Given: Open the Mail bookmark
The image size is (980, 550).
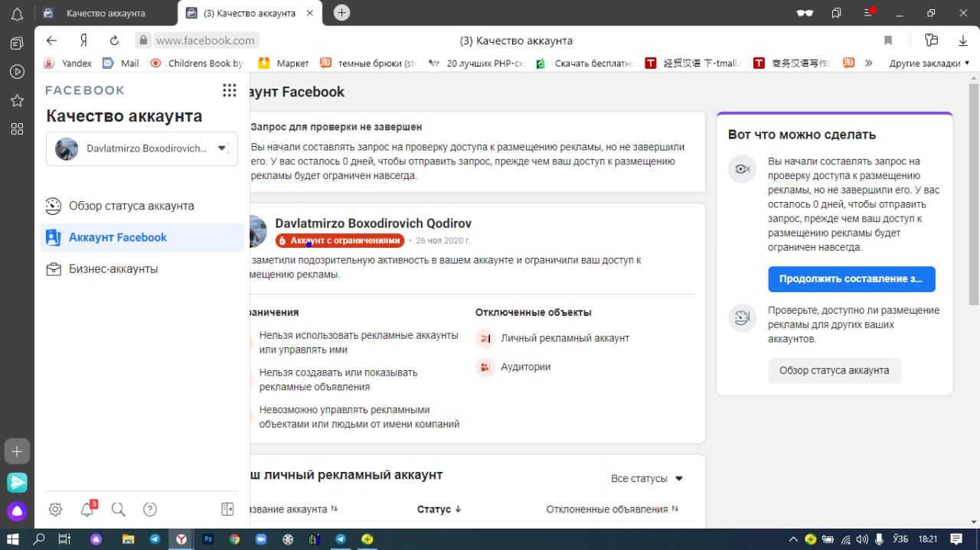Looking at the screenshot, I should click(121, 63).
